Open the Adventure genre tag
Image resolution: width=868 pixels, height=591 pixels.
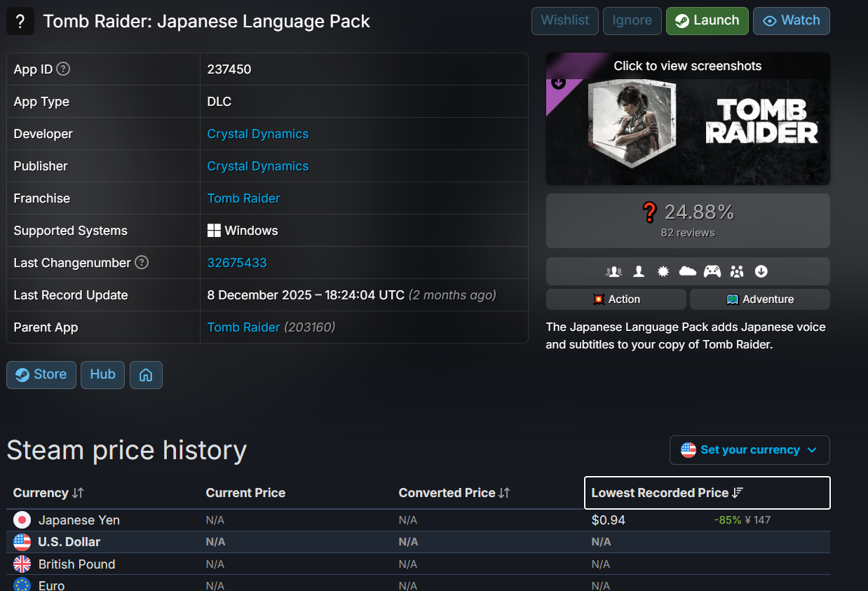(x=760, y=299)
